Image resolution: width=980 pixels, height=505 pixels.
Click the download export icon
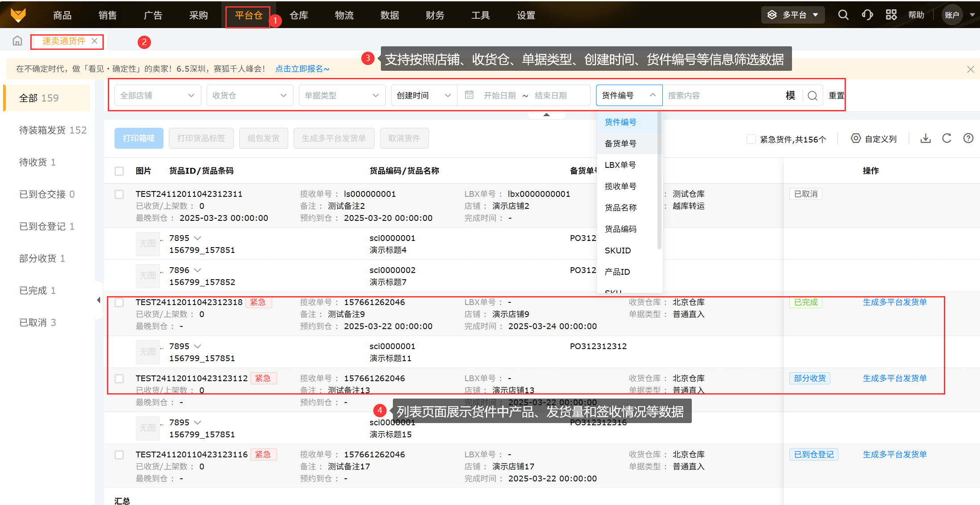click(926, 138)
